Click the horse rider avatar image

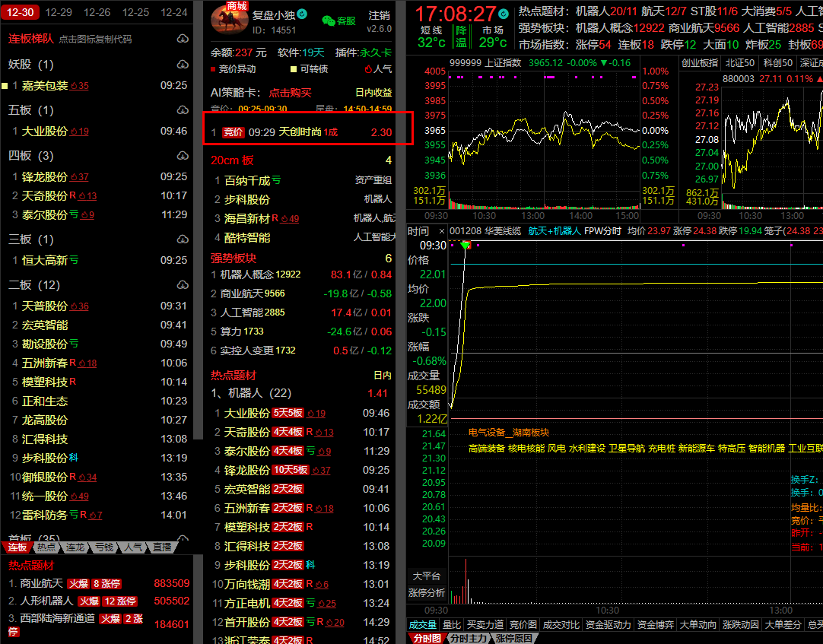(x=227, y=21)
